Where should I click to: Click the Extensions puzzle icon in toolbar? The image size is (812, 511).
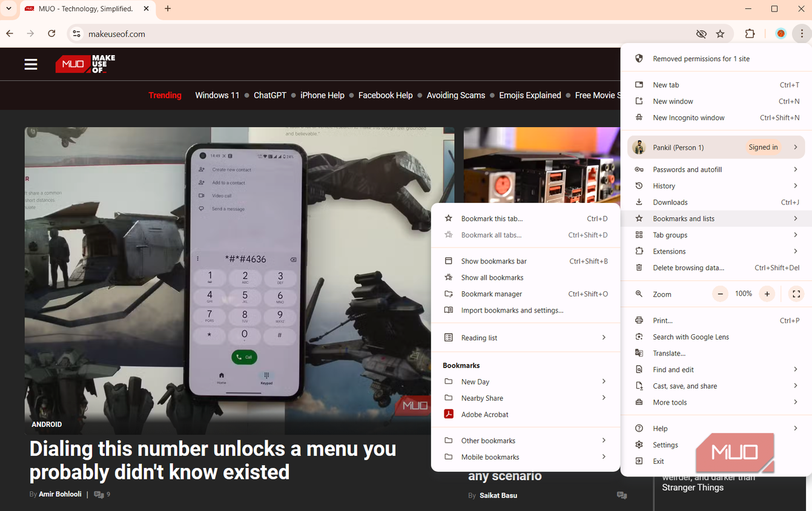coord(750,34)
